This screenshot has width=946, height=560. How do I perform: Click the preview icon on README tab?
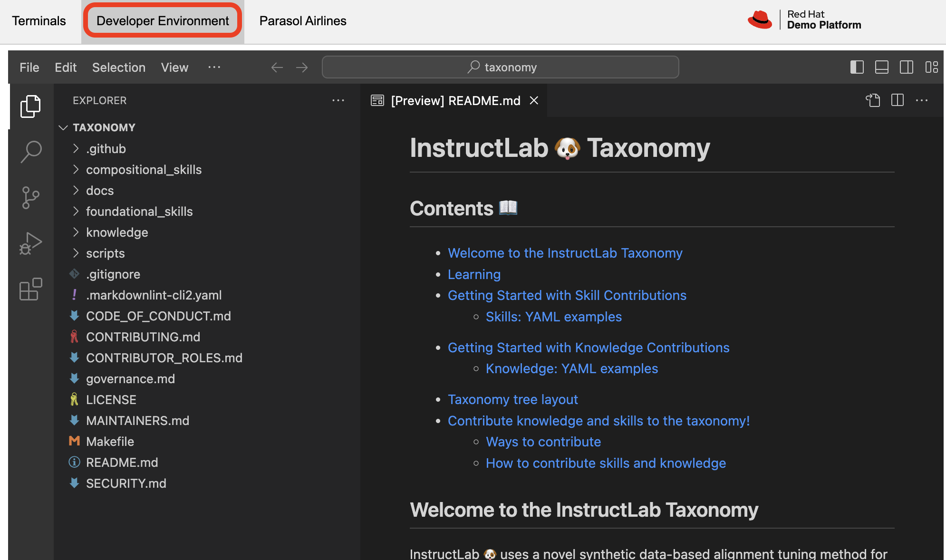point(377,100)
